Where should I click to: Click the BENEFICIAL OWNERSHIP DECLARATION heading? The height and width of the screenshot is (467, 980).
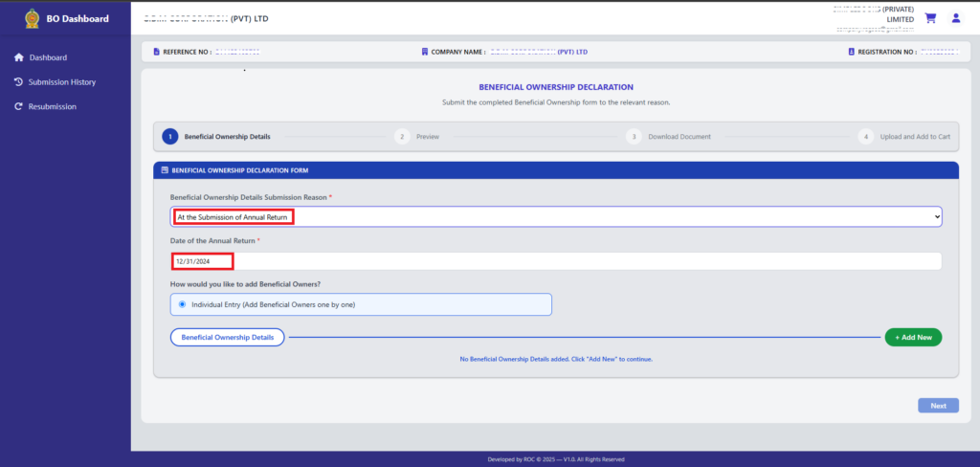tap(556, 87)
